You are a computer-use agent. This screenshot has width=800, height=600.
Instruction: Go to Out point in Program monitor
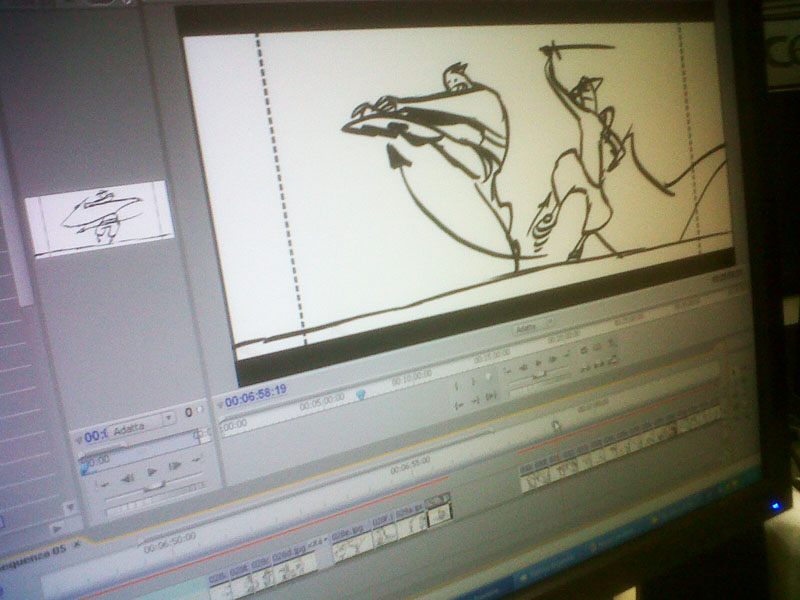476,401
